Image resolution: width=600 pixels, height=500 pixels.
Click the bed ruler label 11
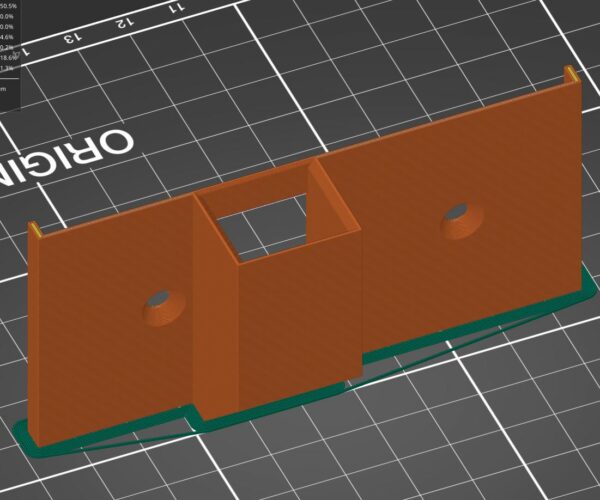click(177, 8)
